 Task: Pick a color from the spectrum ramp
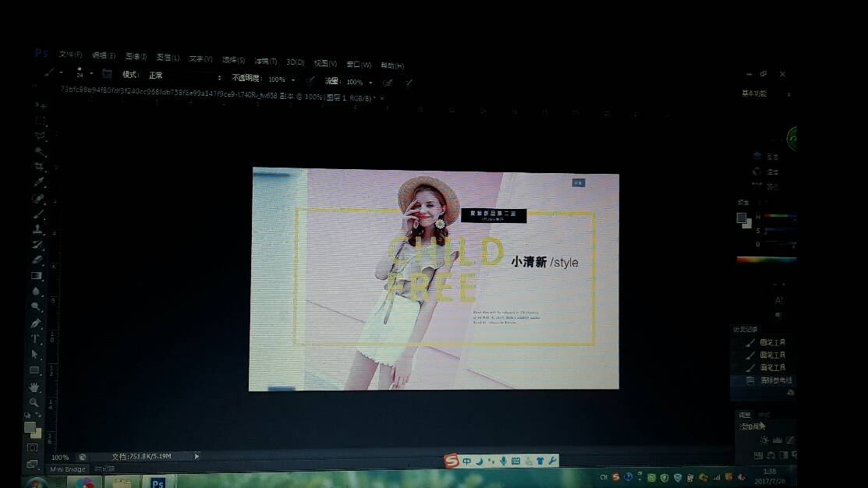click(x=767, y=260)
